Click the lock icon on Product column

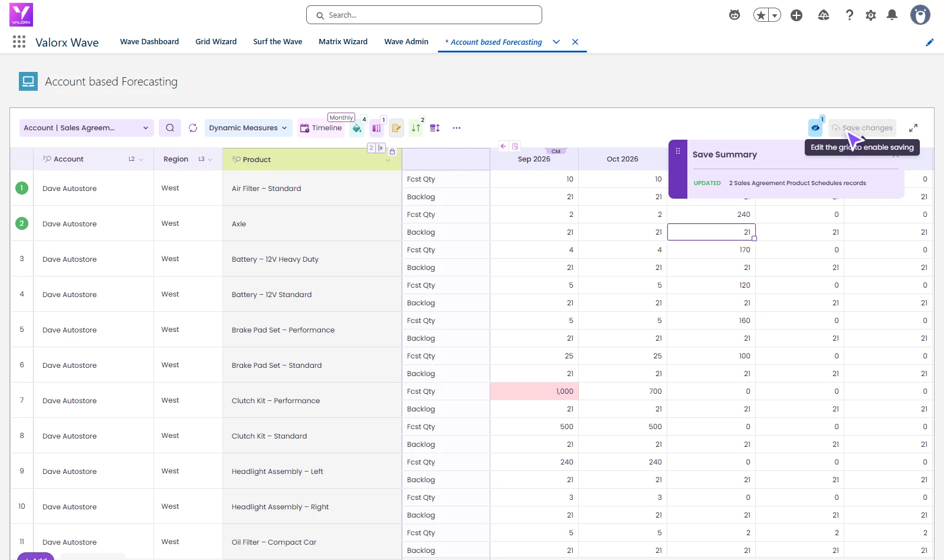click(x=392, y=151)
